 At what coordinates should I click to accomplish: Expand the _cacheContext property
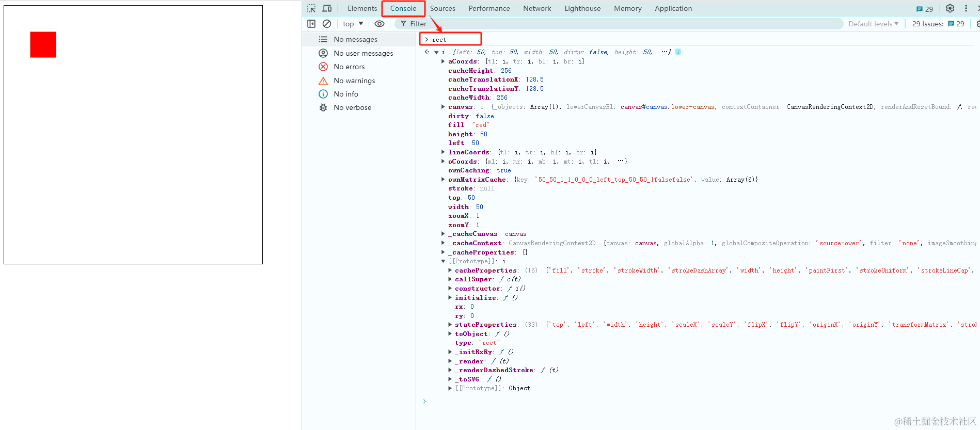[x=443, y=243]
